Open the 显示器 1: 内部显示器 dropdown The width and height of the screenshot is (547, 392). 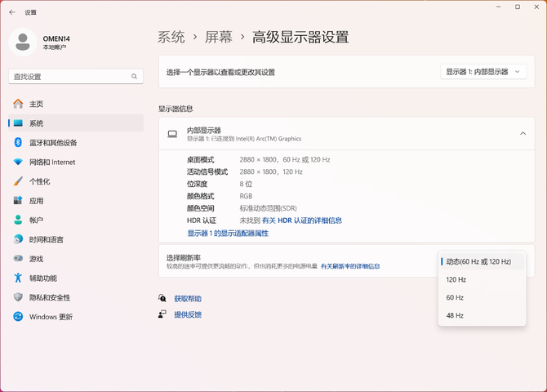coord(483,72)
